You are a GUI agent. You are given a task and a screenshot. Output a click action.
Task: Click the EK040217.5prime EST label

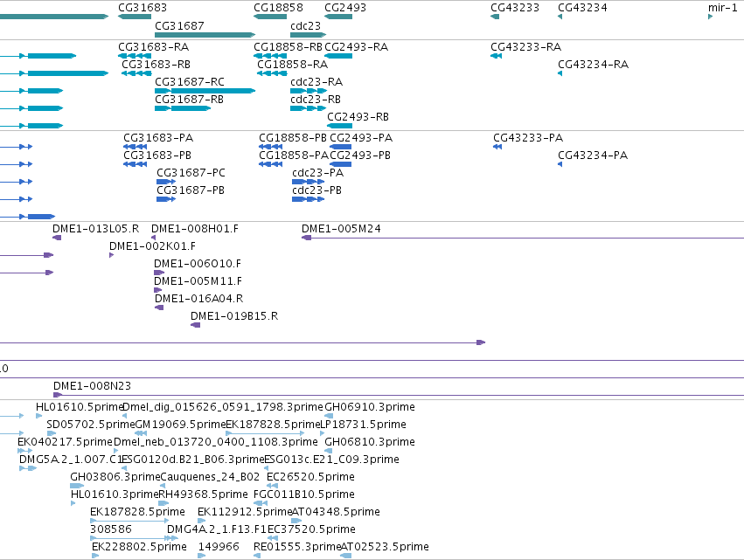(x=65, y=442)
